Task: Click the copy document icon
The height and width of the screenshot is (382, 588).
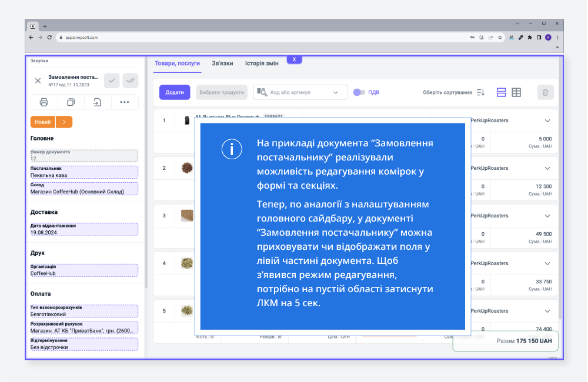Action: [71, 102]
